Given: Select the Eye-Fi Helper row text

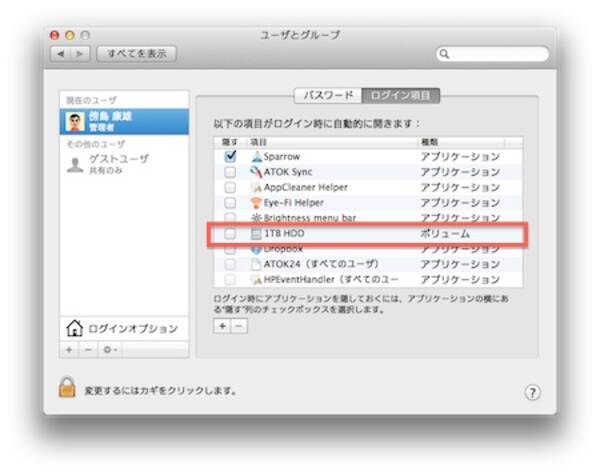Looking at the screenshot, I should point(293,203).
